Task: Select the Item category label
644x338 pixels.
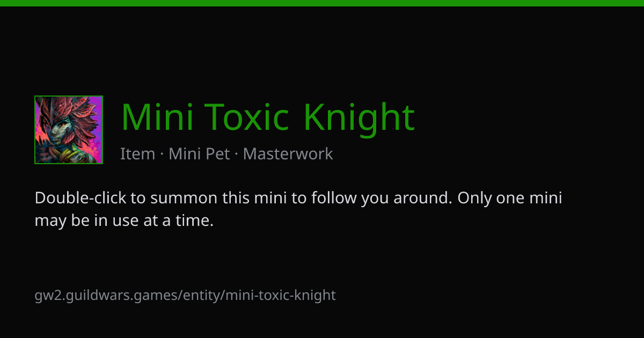Action: [x=137, y=154]
